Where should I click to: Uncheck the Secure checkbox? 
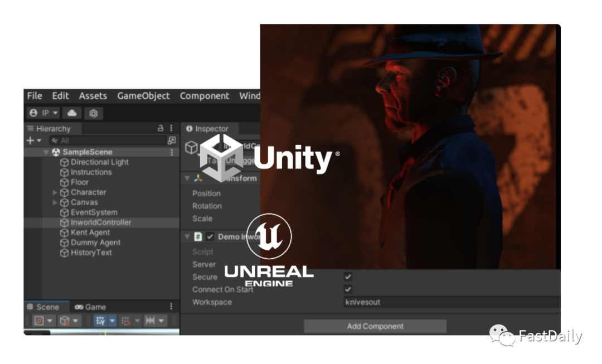click(x=348, y=276)
